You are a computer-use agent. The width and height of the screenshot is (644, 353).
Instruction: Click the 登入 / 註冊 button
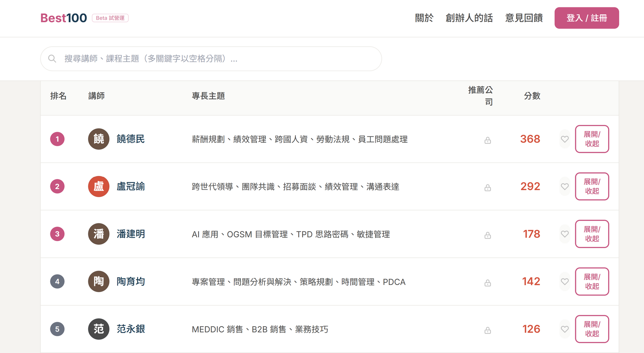pos(587,18)
